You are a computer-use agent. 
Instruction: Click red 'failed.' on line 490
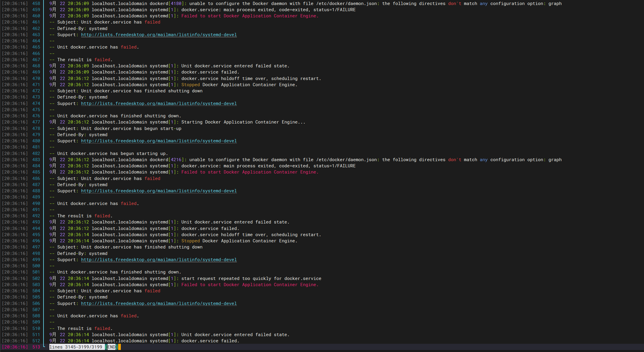coord(130,203)
